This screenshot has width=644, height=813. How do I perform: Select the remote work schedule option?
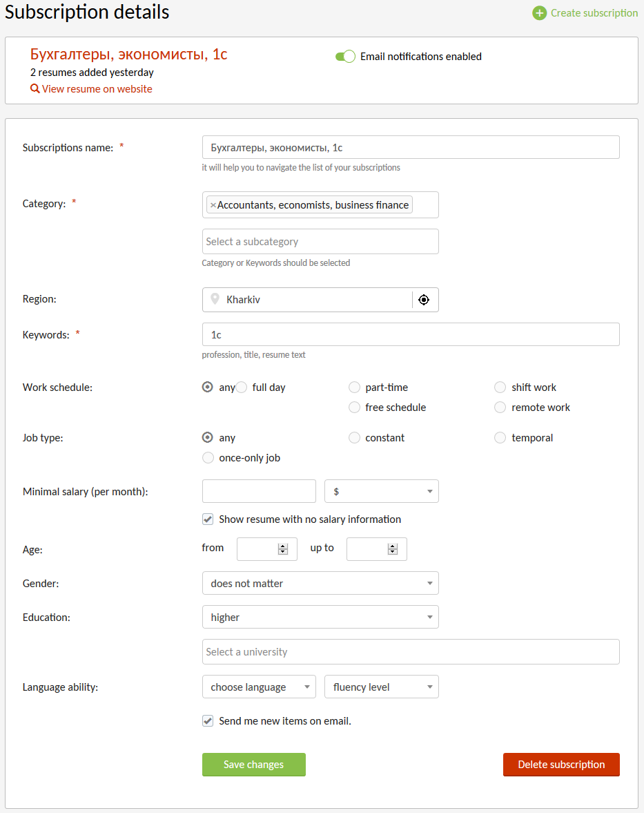pos(500,408)
